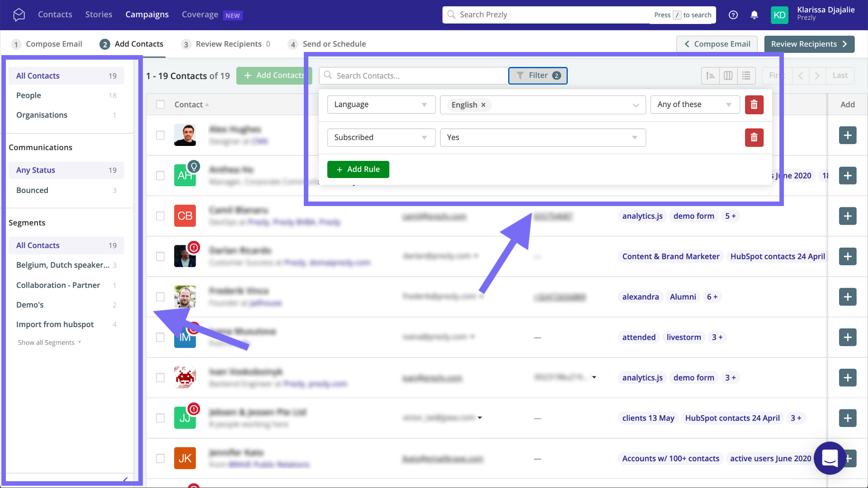This screenshot has height=488, width=868.
Task: Collapse the sidebar with bottom chevron
Action: pyautogui.click(x=125, y=479)
